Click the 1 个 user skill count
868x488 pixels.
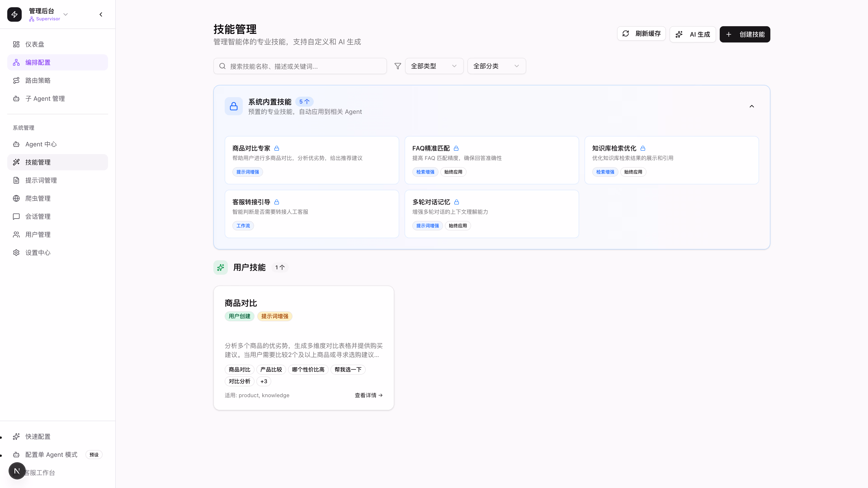tap(280, 267)
